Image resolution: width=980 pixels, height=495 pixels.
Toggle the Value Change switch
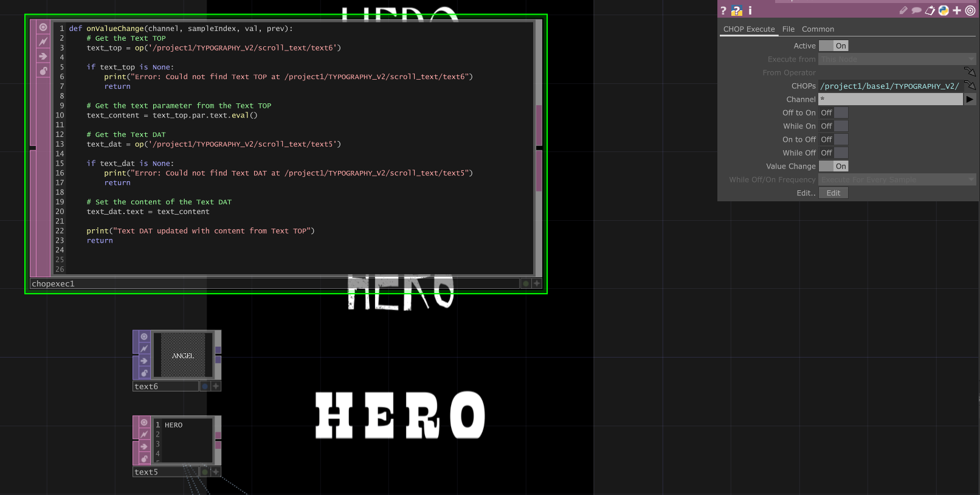coord(833,167)
